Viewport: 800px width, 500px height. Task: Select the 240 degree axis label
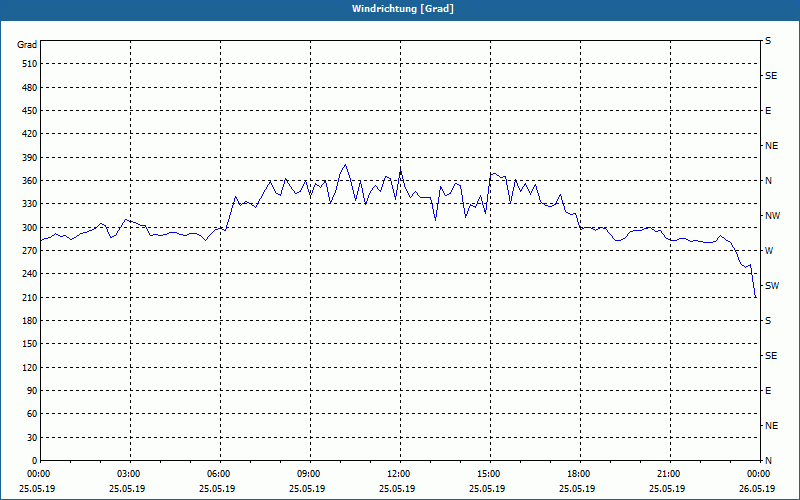pyautogui.click(x=30, y=274)
